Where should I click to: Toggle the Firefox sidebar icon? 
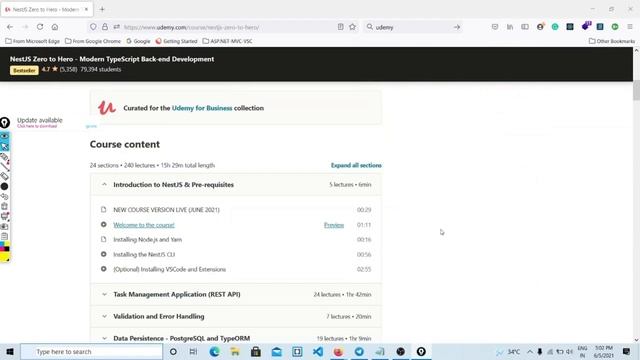click(525, 27)
